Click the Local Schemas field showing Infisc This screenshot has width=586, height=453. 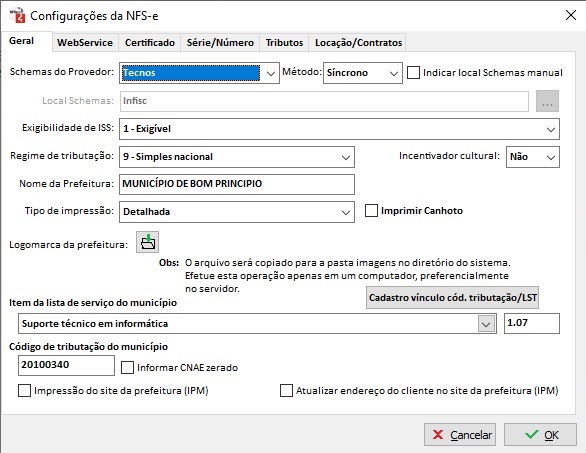[x=324, y=101]
